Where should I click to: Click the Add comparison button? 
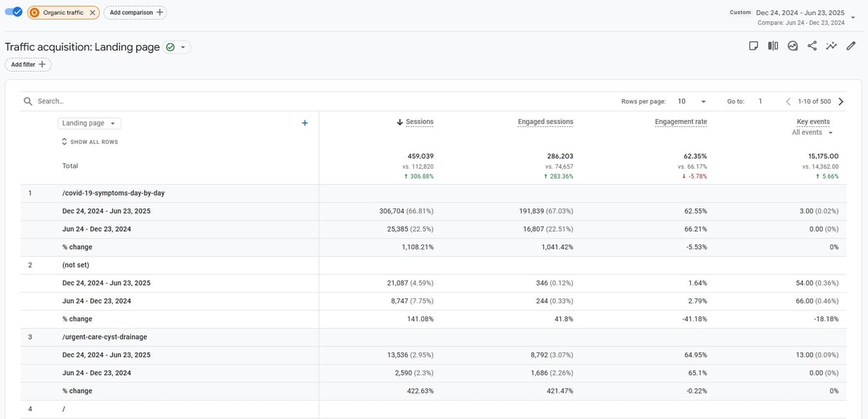tap(135, 13)
